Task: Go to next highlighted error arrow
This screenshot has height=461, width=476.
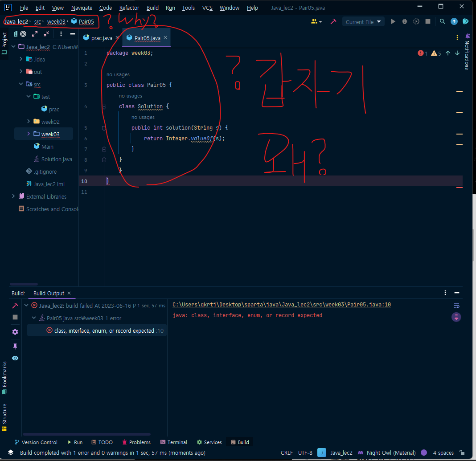Action: (x=457, y=53)
